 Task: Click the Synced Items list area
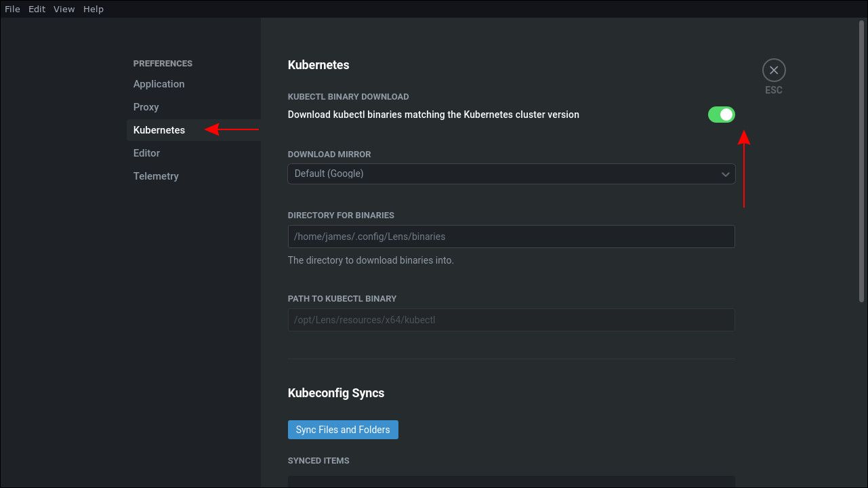point(511,483)
